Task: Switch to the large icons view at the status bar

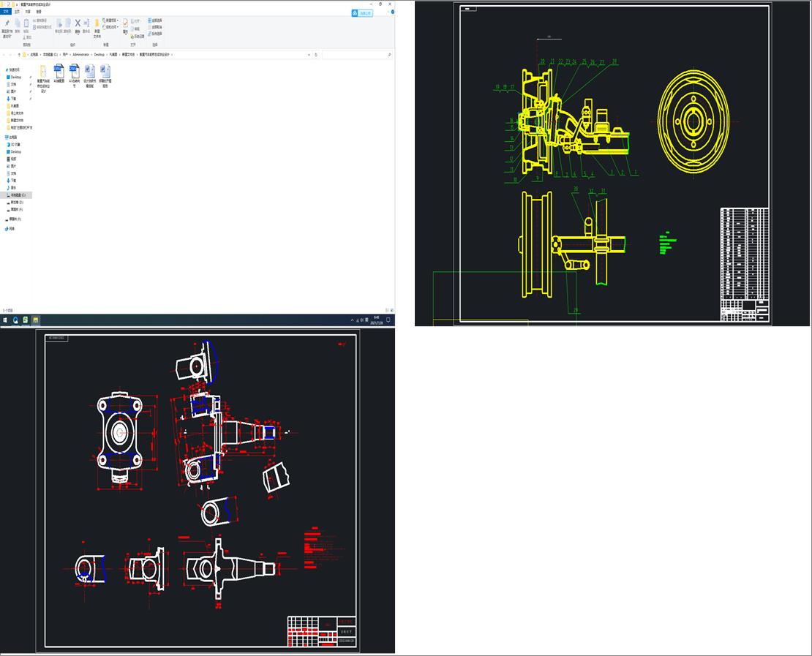Action: [391, 310]
